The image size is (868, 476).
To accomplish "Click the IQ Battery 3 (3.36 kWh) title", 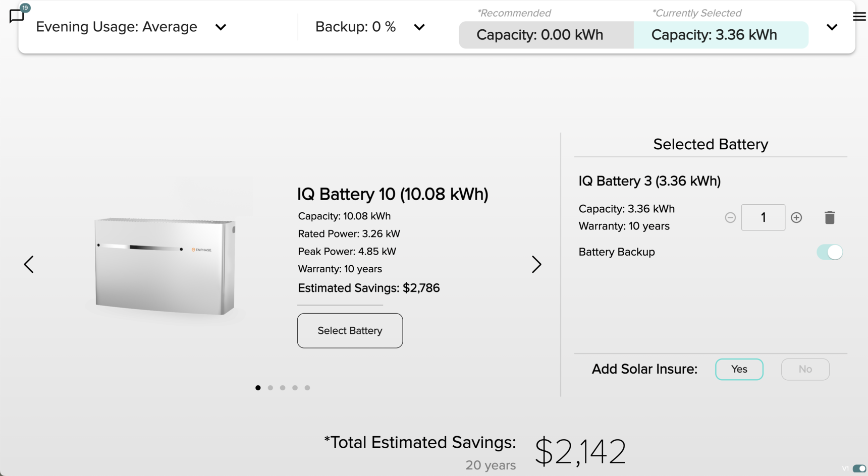I will pos(649,181).
